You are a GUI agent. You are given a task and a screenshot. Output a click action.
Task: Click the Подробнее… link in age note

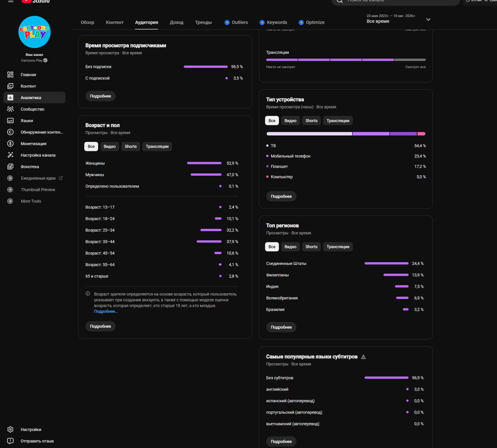(x=106, y=311)
